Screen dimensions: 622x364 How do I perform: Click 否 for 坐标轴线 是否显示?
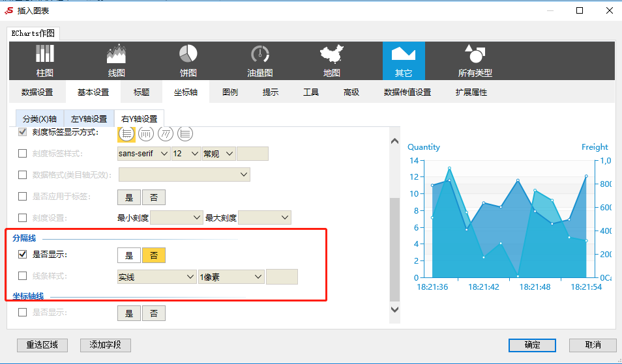point(154,313)
